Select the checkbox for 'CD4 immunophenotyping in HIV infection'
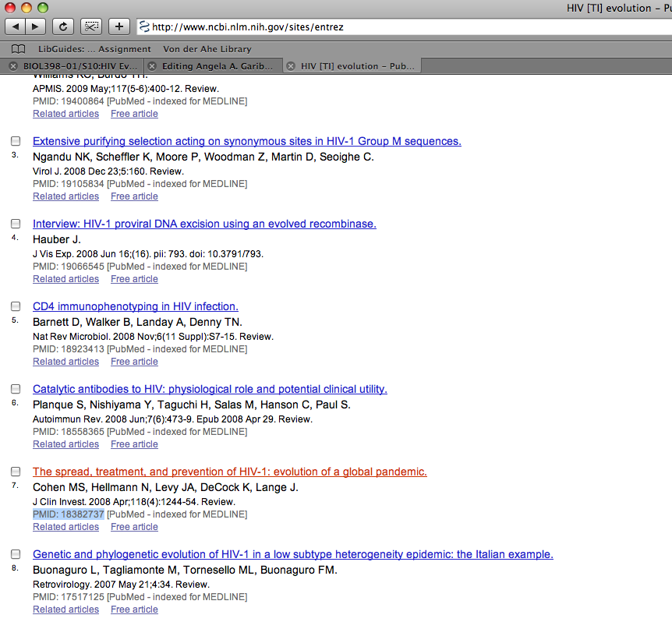This screenshot has height=622, width=672. (x=16, y=306)
